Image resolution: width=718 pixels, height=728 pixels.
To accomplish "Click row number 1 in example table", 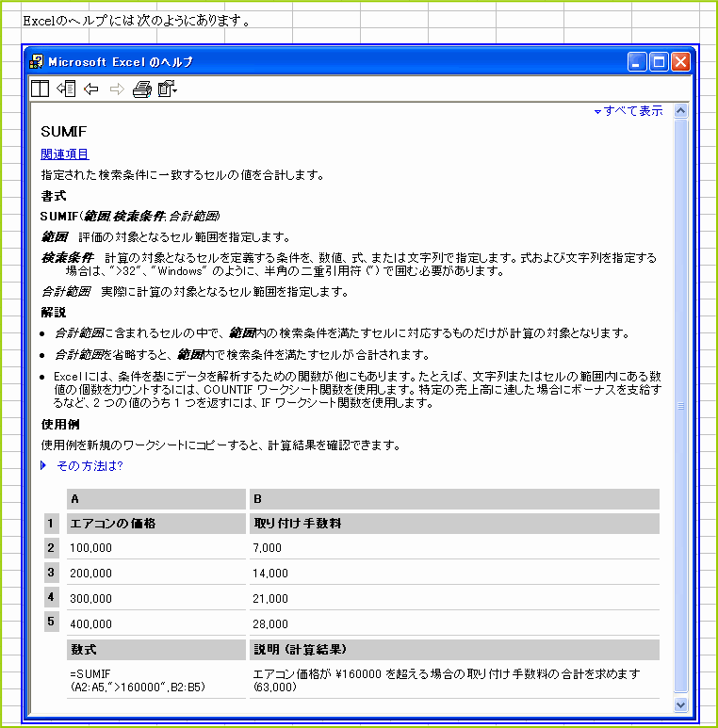I will pyautogui.click(x=51, y=524).
